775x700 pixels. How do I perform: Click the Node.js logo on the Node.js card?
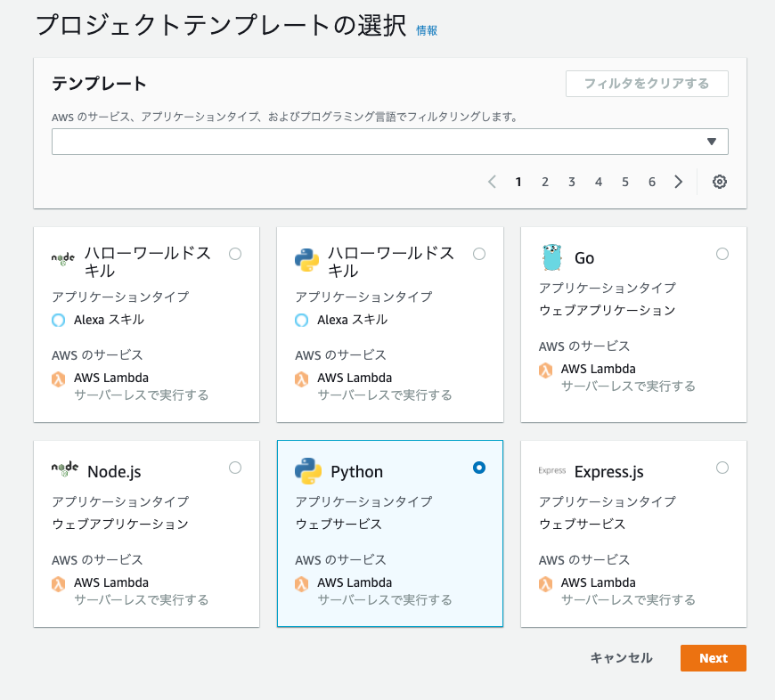(65, 468)
